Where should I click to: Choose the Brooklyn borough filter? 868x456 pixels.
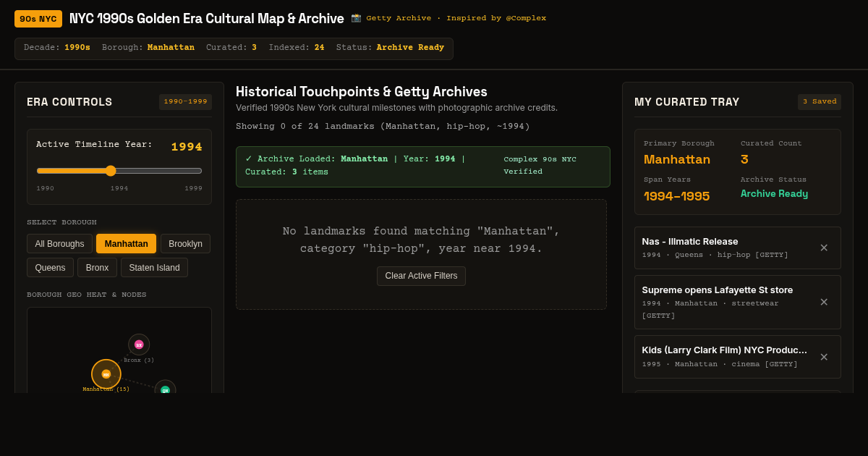point(185,244)
